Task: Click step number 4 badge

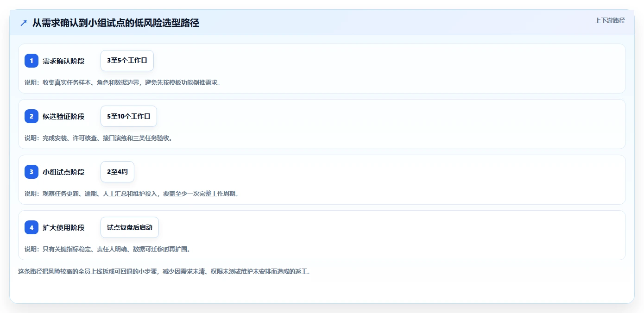Action: click(x=32, y=227)
